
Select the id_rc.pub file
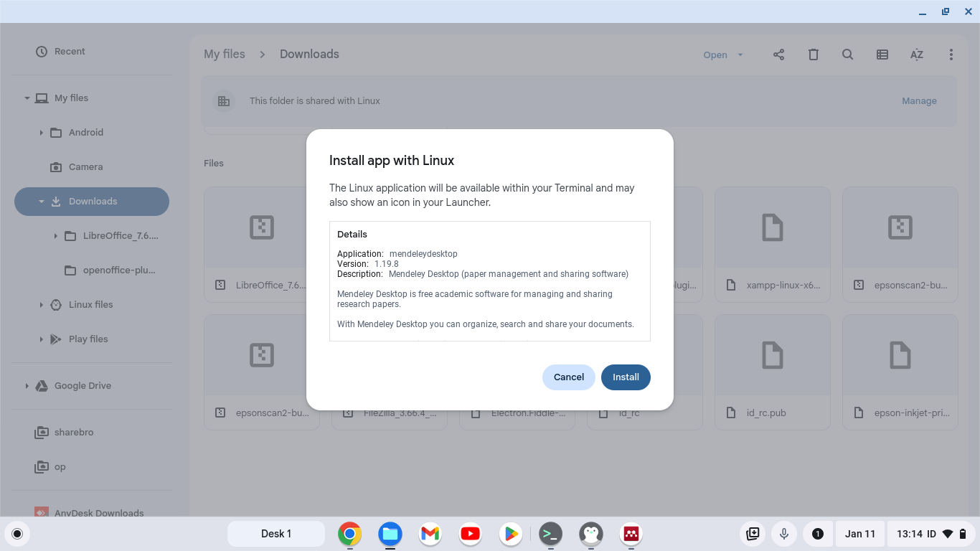[x=773, y=372]
